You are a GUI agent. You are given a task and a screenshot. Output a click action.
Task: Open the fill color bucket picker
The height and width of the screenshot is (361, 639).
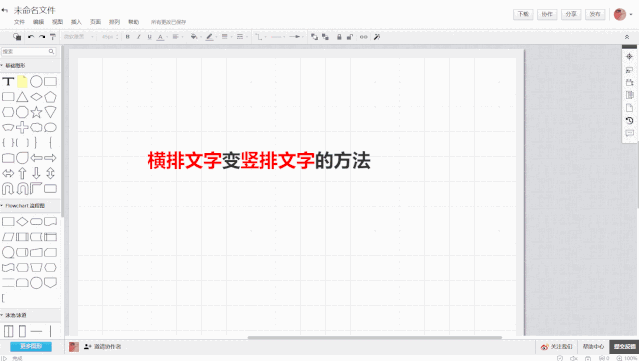pyautogui.click(x=195, y=37)
